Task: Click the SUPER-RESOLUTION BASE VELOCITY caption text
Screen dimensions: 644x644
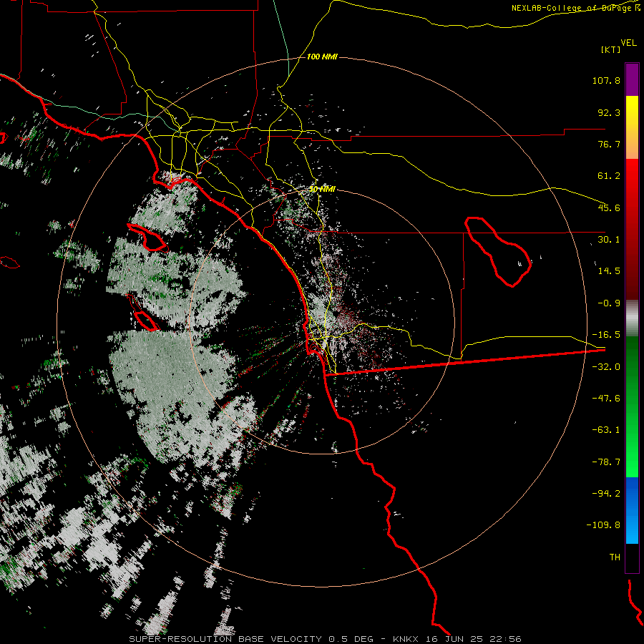Action: [225, 639]
